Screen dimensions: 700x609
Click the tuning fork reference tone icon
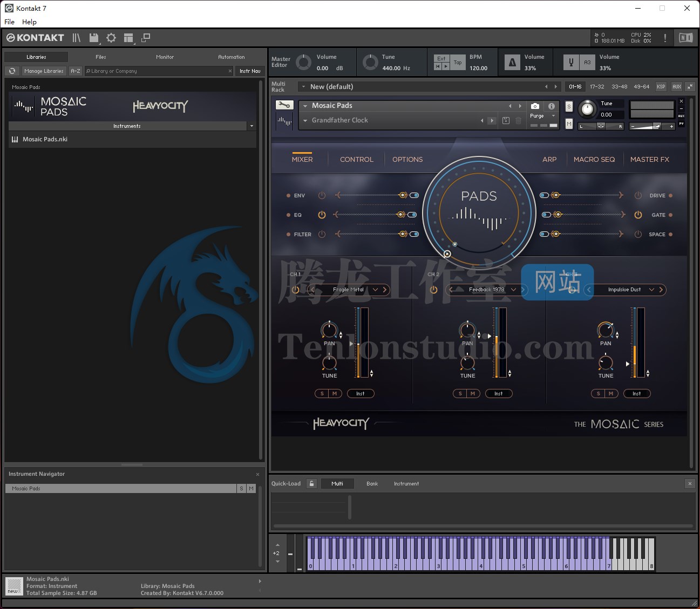(571, 63)
